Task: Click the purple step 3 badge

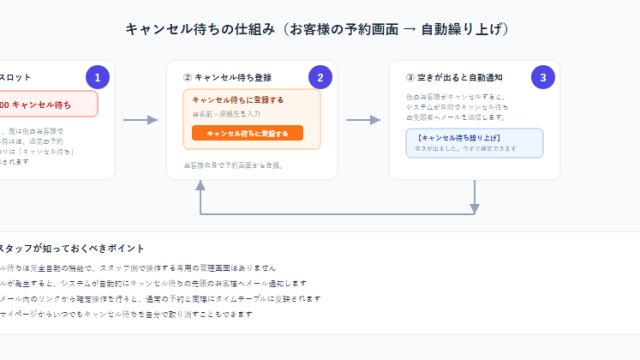Action: click(543, 77)
